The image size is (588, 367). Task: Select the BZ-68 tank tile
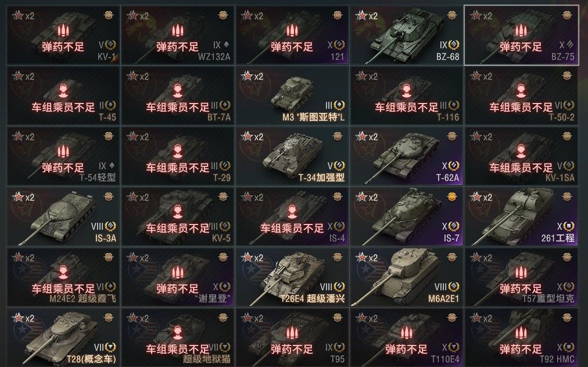pos(406,35)
